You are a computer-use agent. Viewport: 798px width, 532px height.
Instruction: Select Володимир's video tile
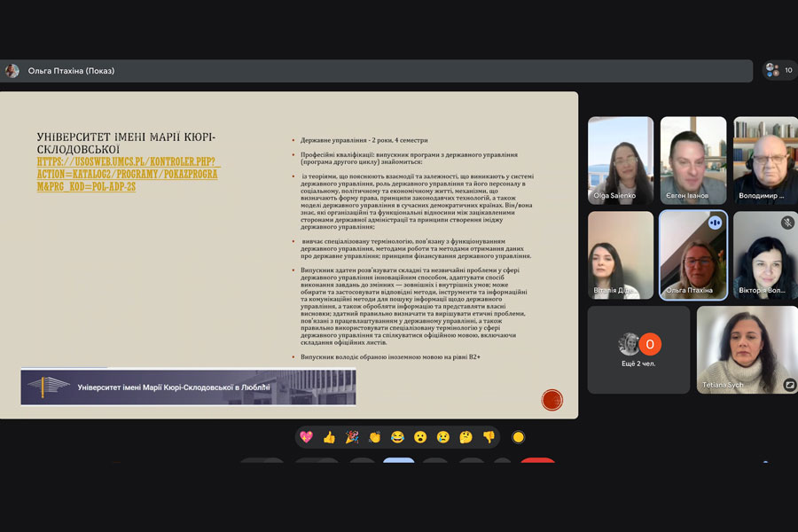click(x=765, y=160)
